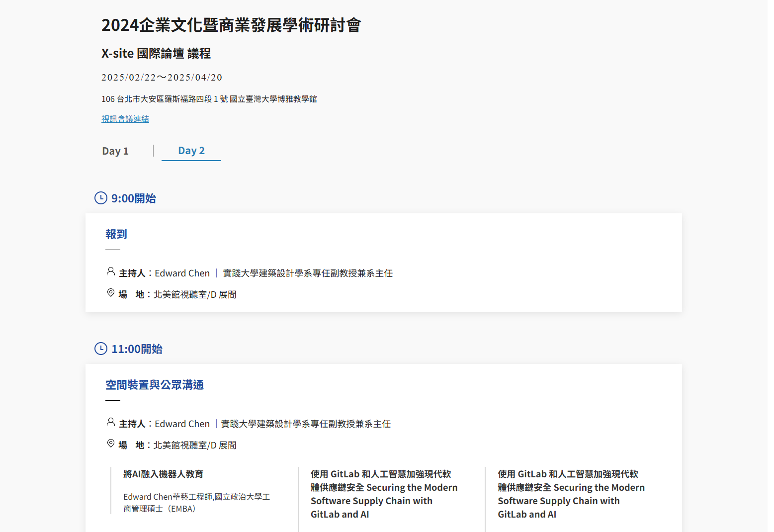774x532 pixels.
Task: Click the main title 2024企業文化暨商業發展學術研討會
Action: (231, 25)
